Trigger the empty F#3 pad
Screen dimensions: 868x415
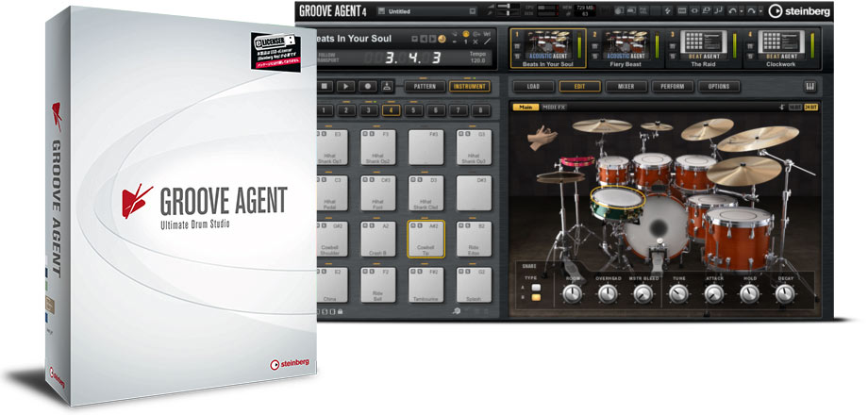[426, 147]
